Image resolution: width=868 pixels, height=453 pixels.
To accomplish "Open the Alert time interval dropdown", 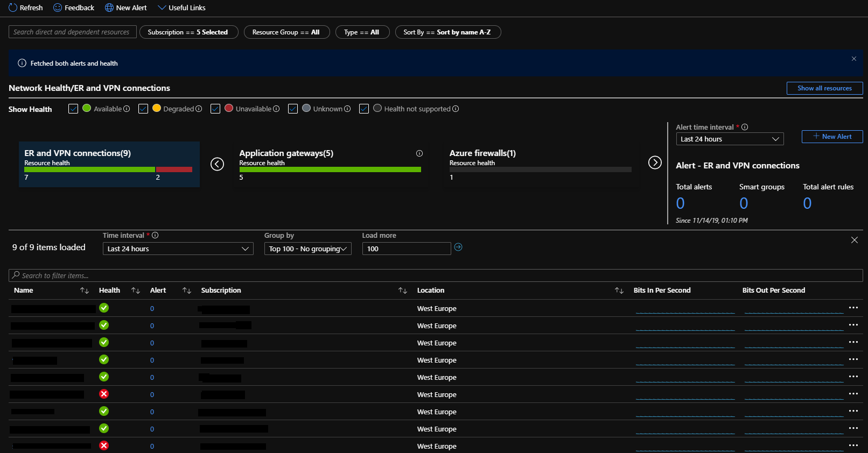I will pyautogui.click(x=730, y=139).
